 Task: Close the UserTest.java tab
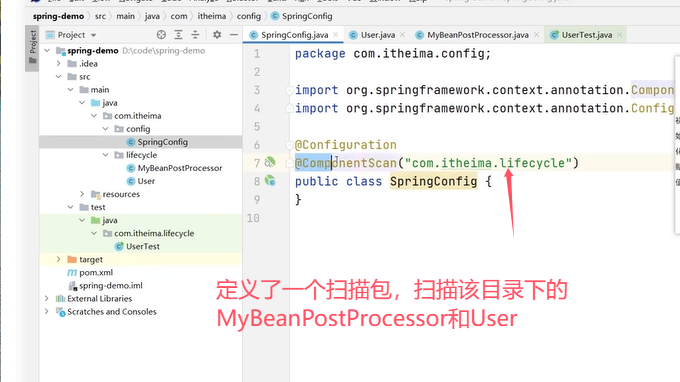click(x=620, y=35)
